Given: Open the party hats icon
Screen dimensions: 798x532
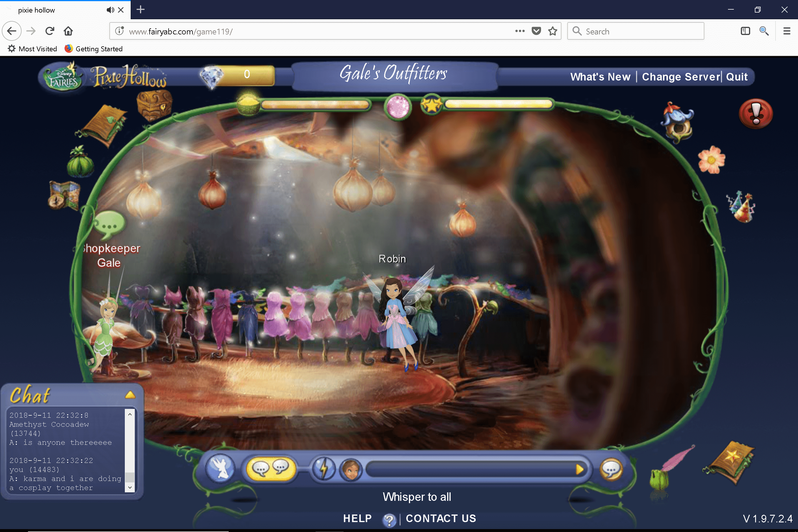Looking at the screenshot, I should pos(742,207).
